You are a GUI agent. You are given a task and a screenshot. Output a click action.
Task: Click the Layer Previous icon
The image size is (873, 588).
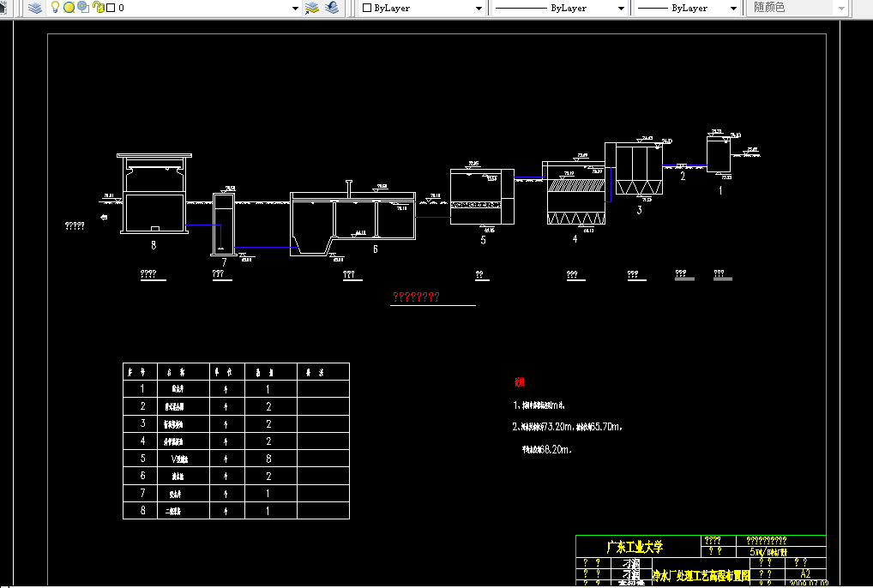332,8
